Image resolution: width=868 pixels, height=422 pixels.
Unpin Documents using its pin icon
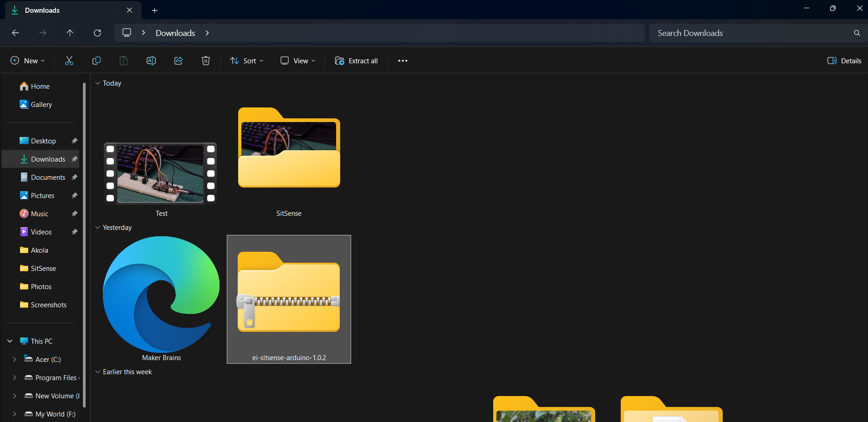74,178
